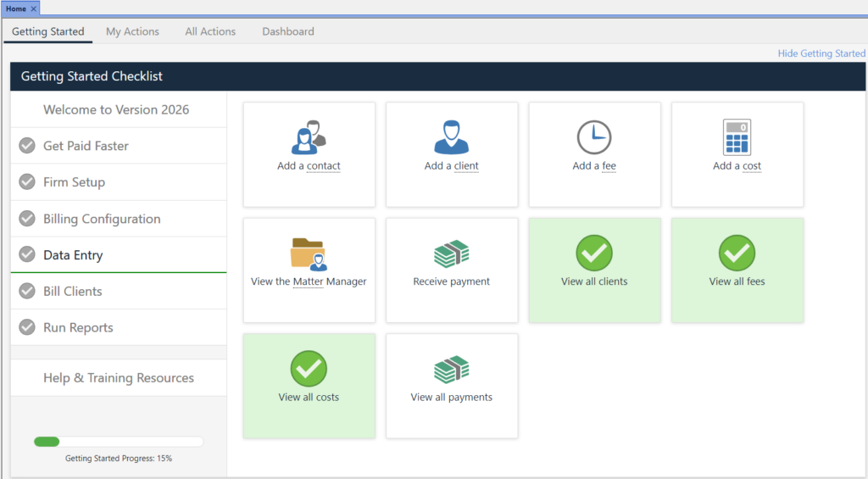The width and height of the screenshot is (868, 479).
Task: Switch to the Getting Started tab
Action: (x=48, y=31)
